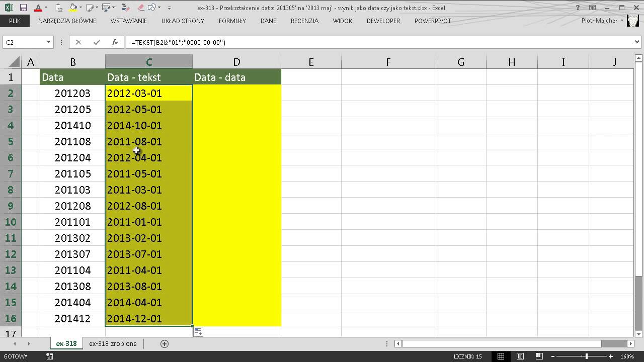This screenshot has height=362, width=644.
Task: Add a new sheet with plus button
Action: (x=165, y=343)
